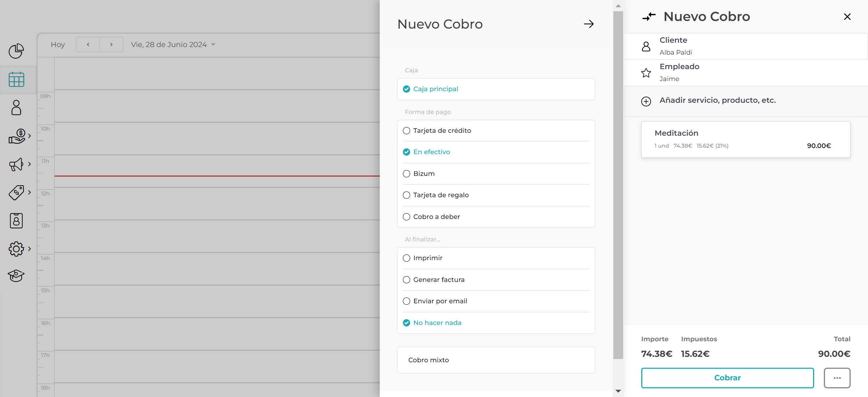Open the three dots more options button
The width and height of the screenshot is (868, 397).
coord(837,378)
